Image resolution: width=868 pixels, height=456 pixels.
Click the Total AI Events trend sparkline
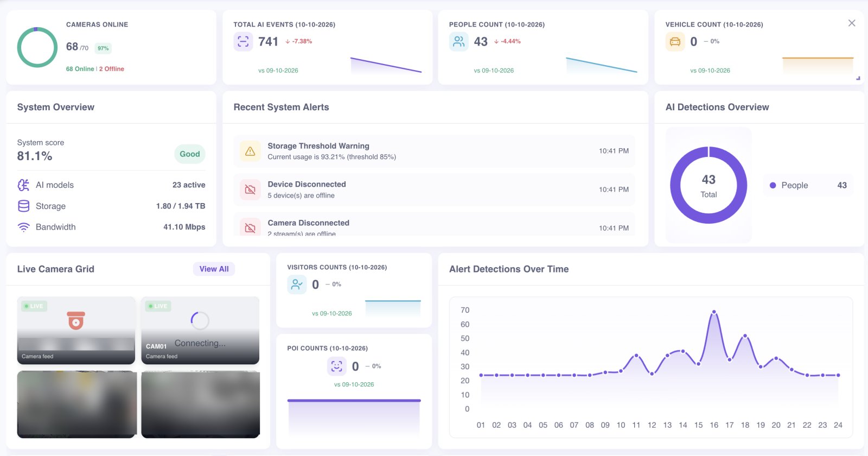coord(386,65)
